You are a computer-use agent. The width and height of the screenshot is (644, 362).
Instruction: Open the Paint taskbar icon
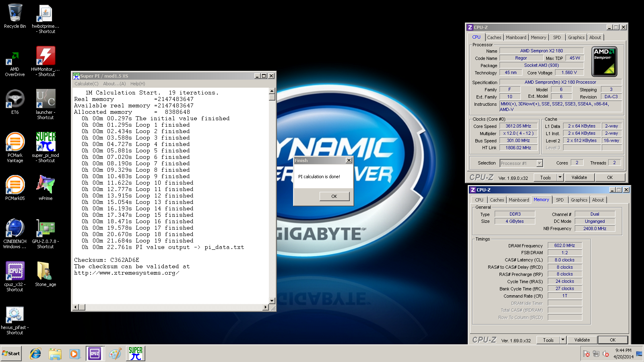pos(115,354)
